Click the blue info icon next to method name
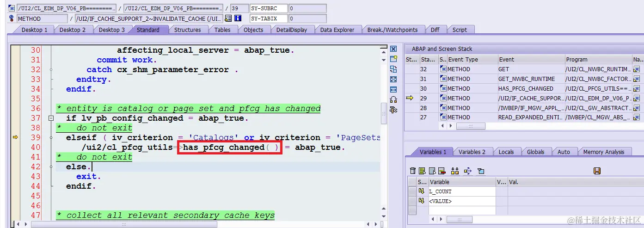The height and width of the screenshot is (228, 644). (238, 18)
